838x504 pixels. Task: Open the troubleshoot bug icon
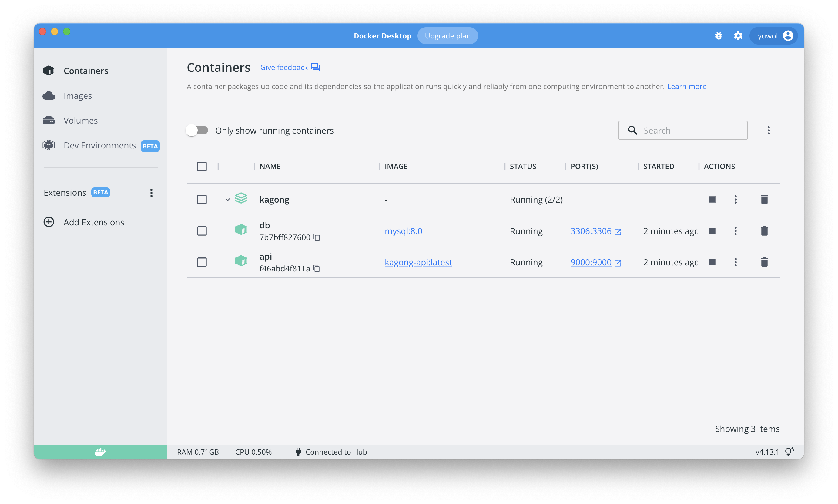point(718,36)
